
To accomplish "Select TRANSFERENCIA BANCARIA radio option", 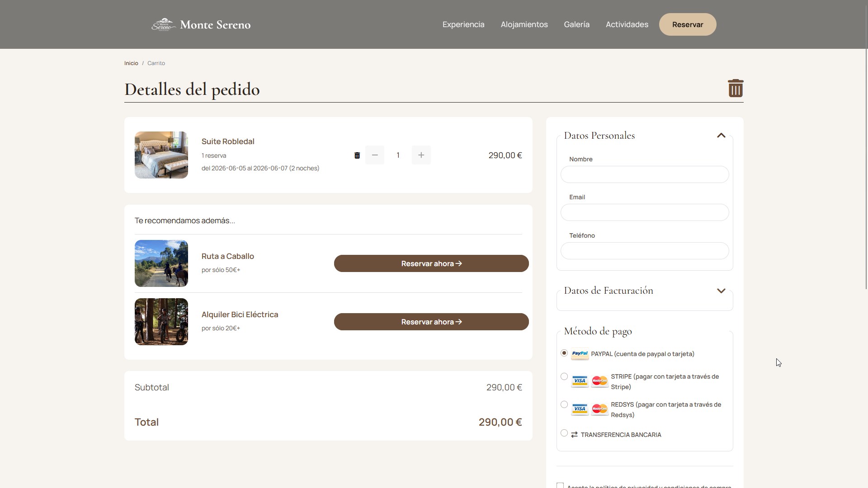I will [x=564, y=433].
